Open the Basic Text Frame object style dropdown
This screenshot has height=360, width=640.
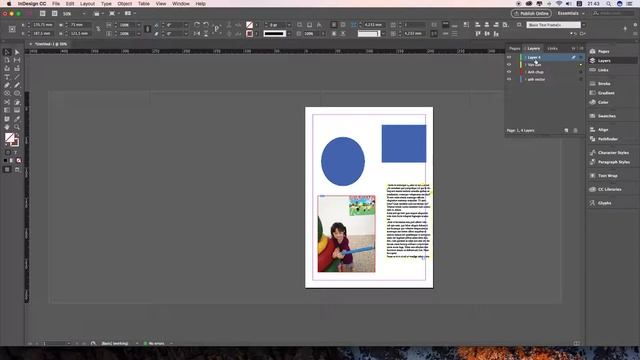point(584,25)
